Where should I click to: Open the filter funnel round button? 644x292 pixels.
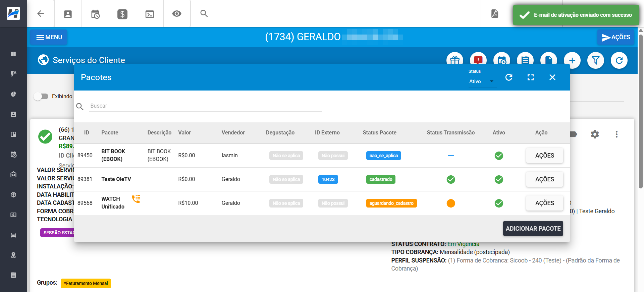pos(596,60)
